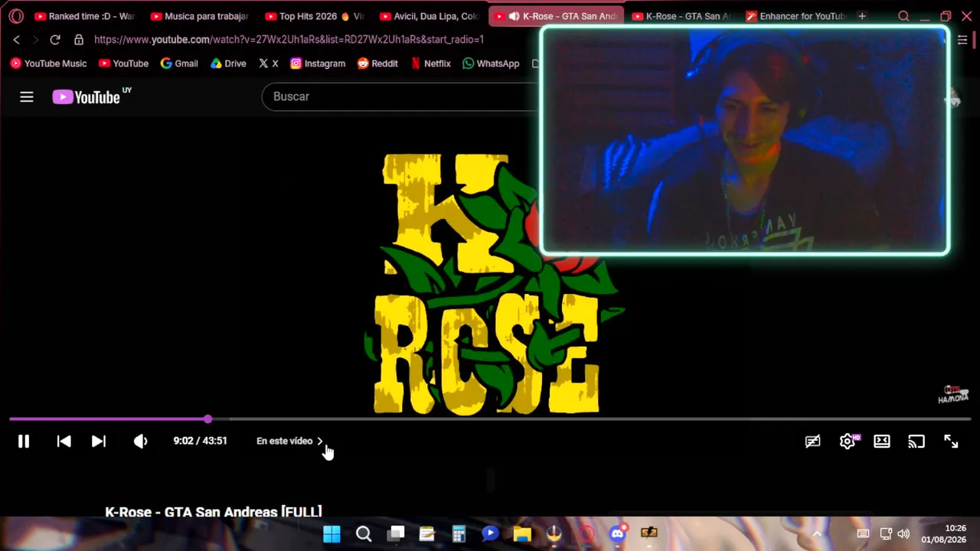Toggle subtitles on the player
The width and height of the screenshot is (980, 551).
point(812,442)
